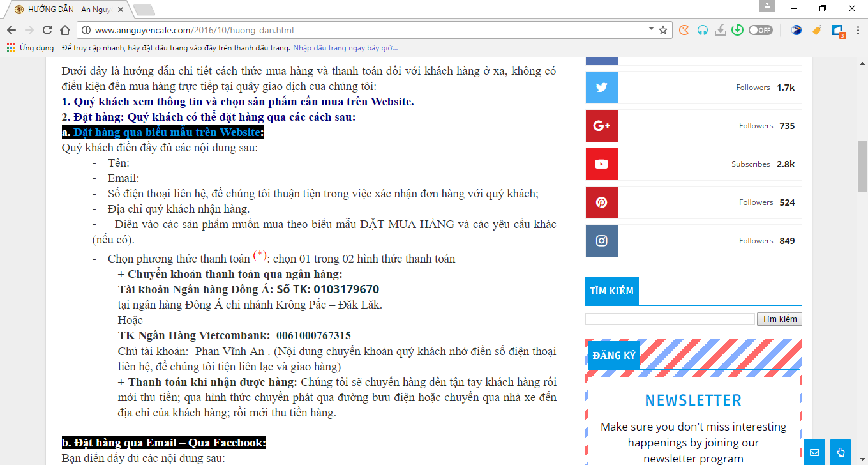
Task: Open the orange price tag extension
Action: 816,30
